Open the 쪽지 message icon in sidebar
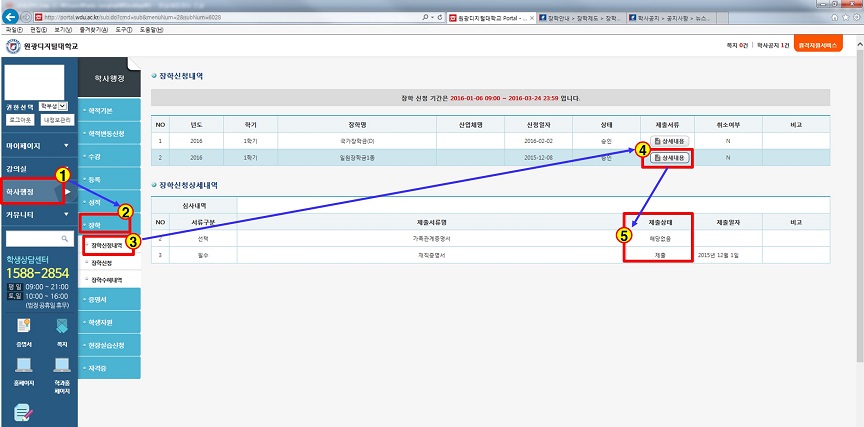 click(x=62, y=329)
